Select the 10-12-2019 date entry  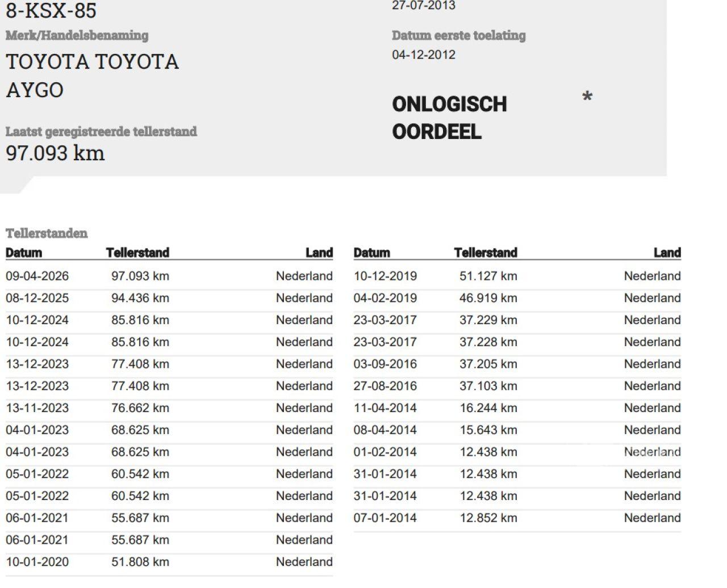tap(385, 276)
